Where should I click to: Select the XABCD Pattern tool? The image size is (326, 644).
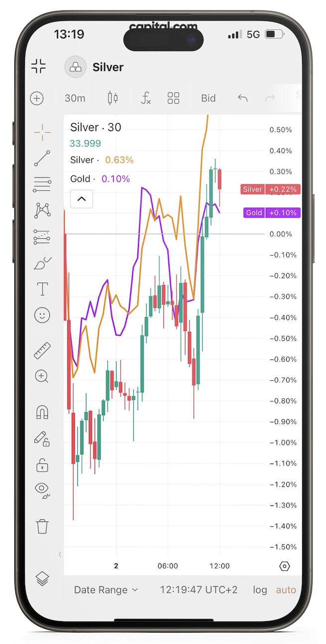pos(42,210)
